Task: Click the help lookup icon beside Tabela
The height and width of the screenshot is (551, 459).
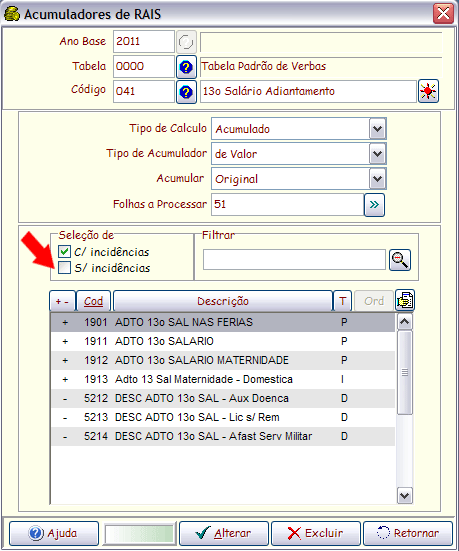Action: pos(186,66)
